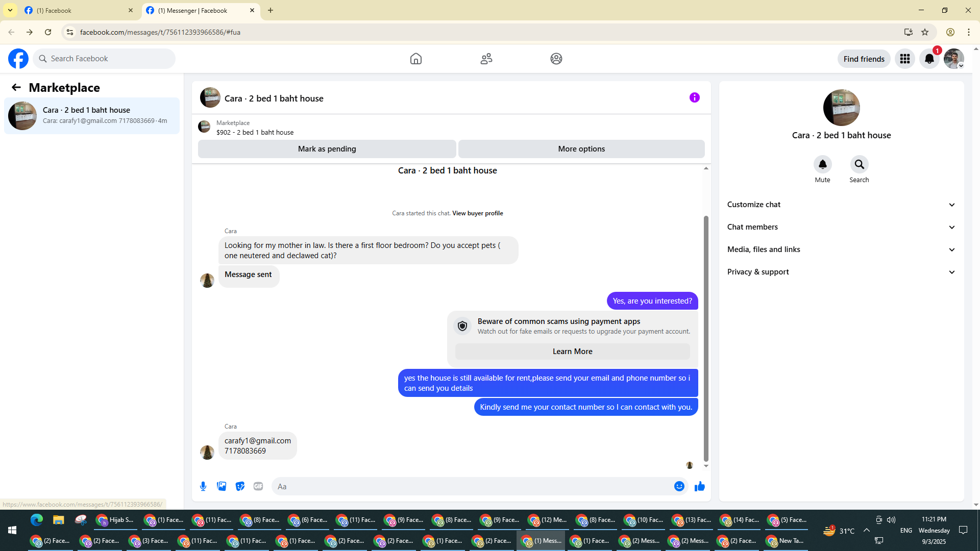Mute this conversation with the bell icon

click(x=823, y=164)
